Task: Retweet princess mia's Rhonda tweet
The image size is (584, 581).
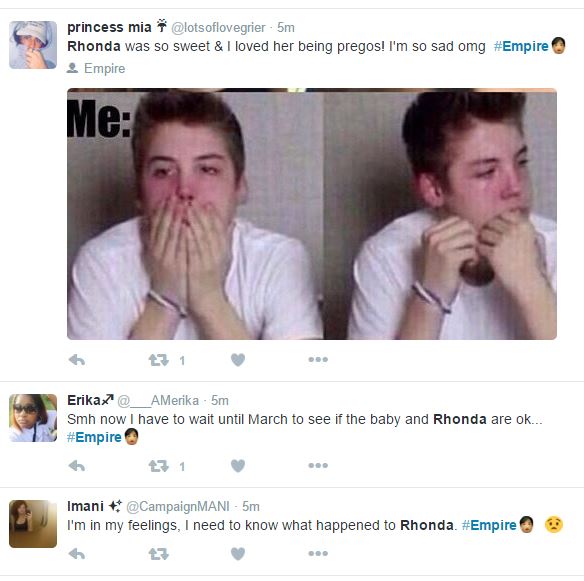Action: (x=159, y=360)
